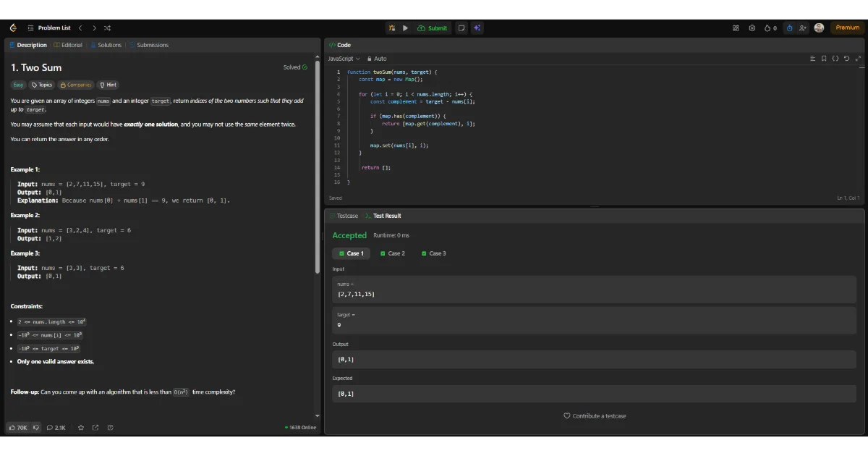The width and height of the screenshot is (868, 456).
Task: Open the notes icon next to Submit
Action: pyautogui.click(x=461, y=28)
